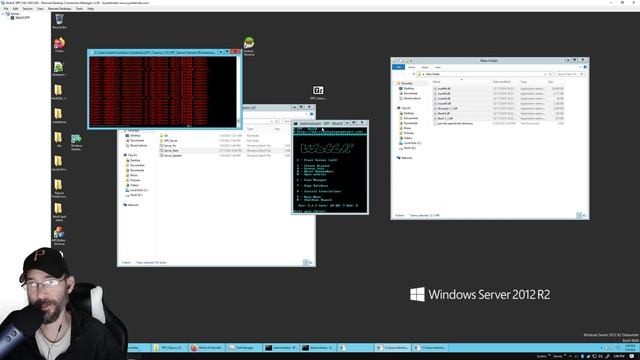The width and height of the screenshot is (640, 360).
Task: Switch to Share tab in New folder window
Action: point(425,67)
